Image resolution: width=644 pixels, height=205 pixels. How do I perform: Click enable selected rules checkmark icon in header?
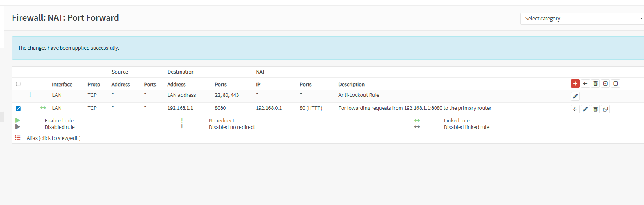pos(605,84)
